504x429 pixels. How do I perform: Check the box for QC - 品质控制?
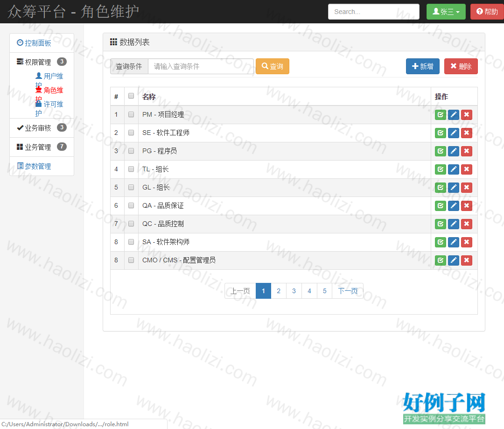tap(131, 224)
